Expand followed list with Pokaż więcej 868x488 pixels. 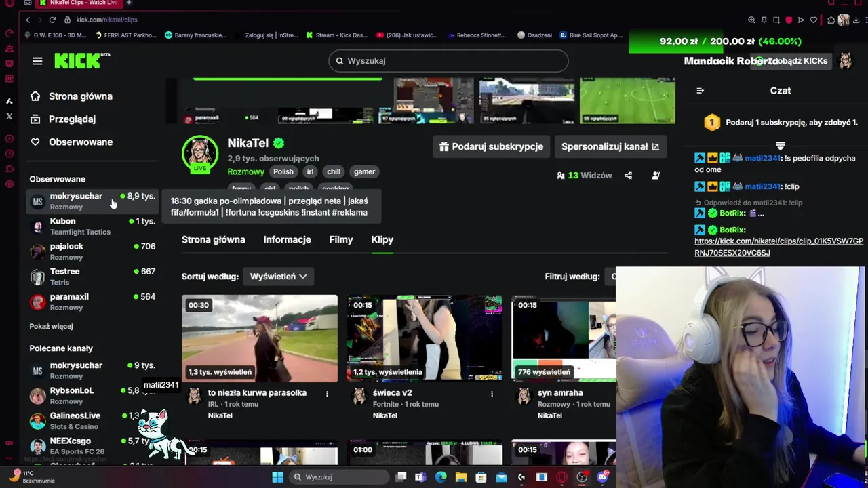[51, 326]
